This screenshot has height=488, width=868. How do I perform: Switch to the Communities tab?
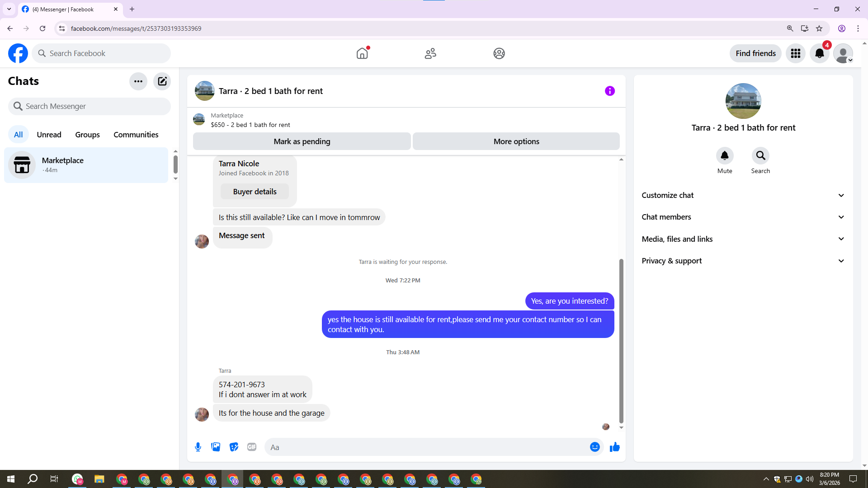136,135
